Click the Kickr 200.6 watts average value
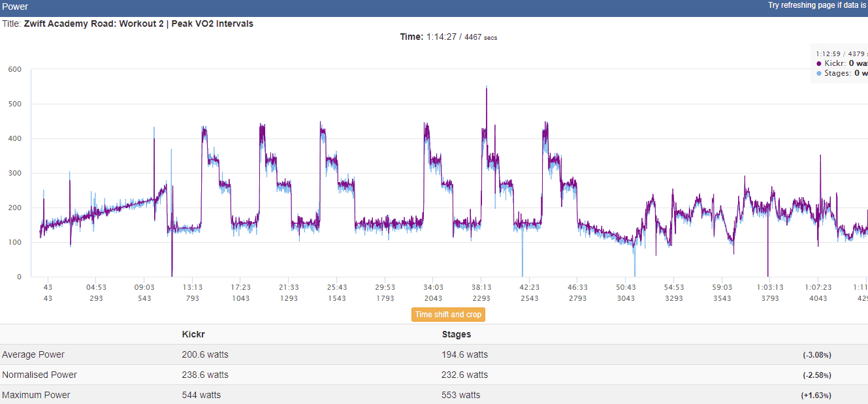The image size is (868, 404). coord(205,355)
